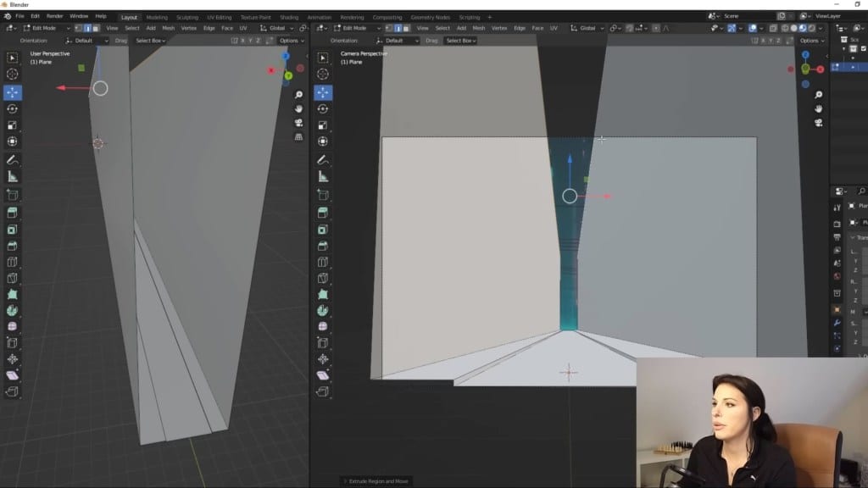The width and height of the screenshot is (868, 488).
Task: Expand Extrude Region and Move operator panel
Action: [376, 481]
